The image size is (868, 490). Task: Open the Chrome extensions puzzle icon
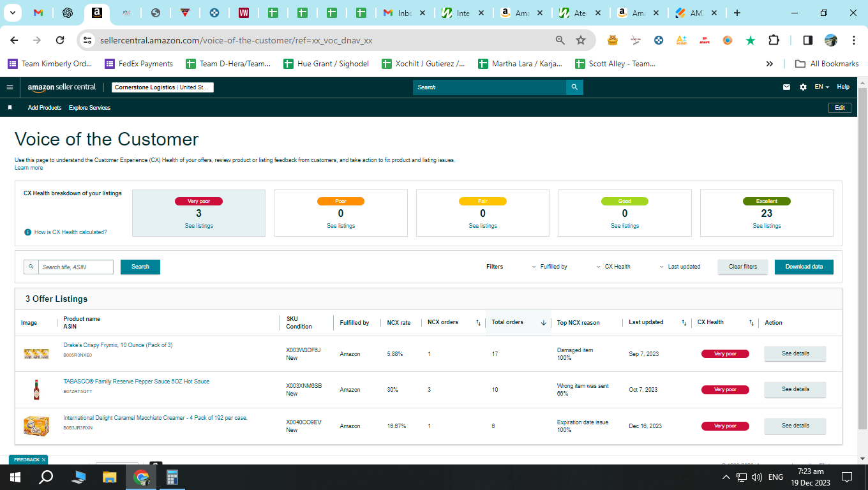(774, 40)
